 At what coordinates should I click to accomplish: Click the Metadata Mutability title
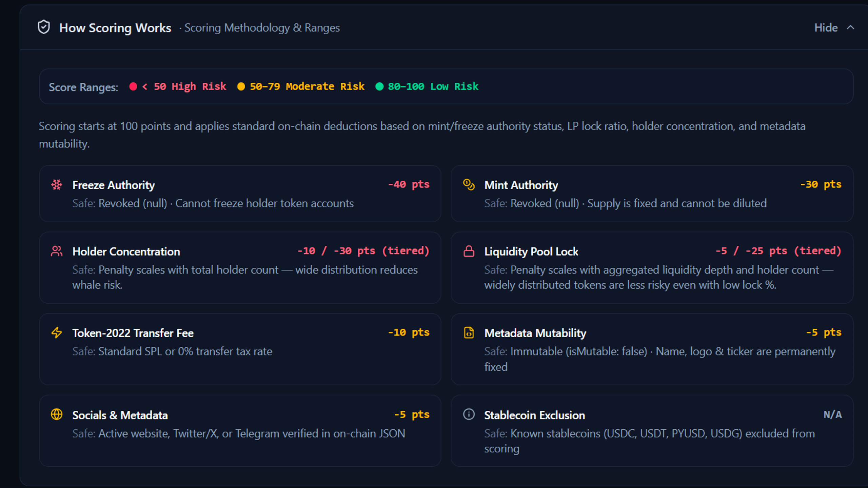(x=535, y=333)
